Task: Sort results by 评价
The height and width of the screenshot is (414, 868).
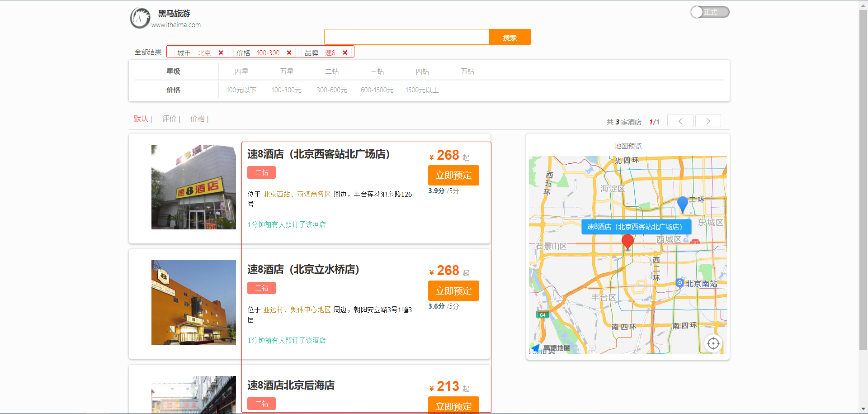Action: tap(169, 119)
